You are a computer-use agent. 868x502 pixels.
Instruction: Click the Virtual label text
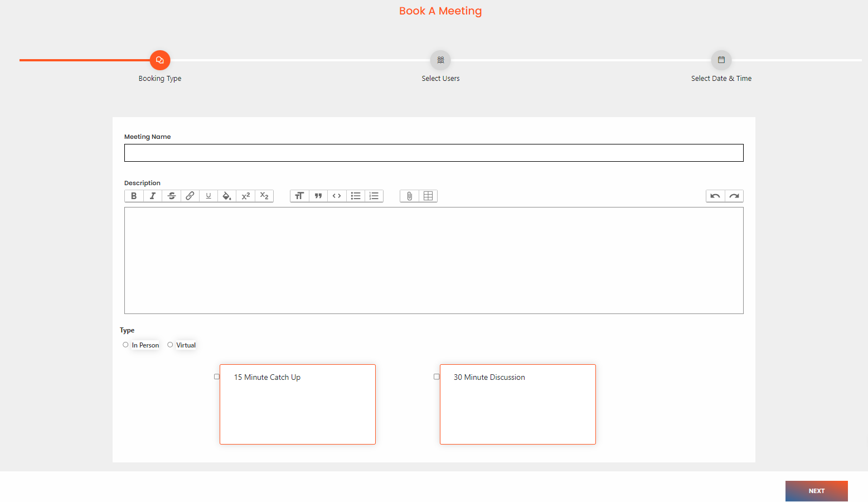click(186, 345)
